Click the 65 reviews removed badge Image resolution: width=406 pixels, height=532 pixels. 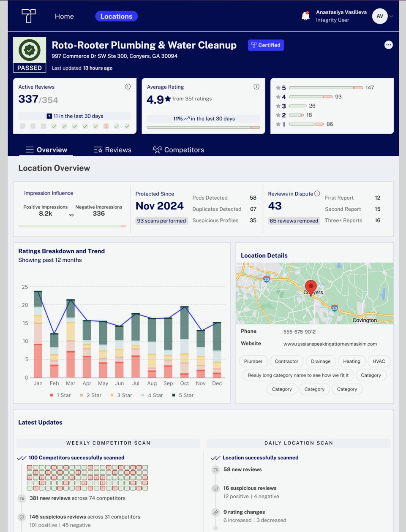click(x=294, y=221)
